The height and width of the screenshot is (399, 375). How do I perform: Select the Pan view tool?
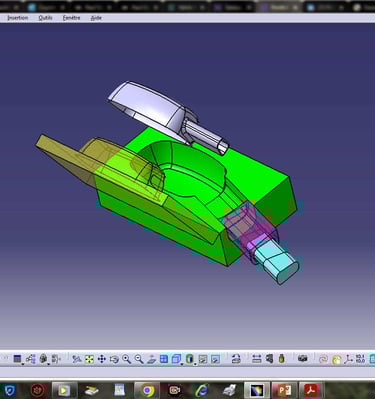click(102, 359)
